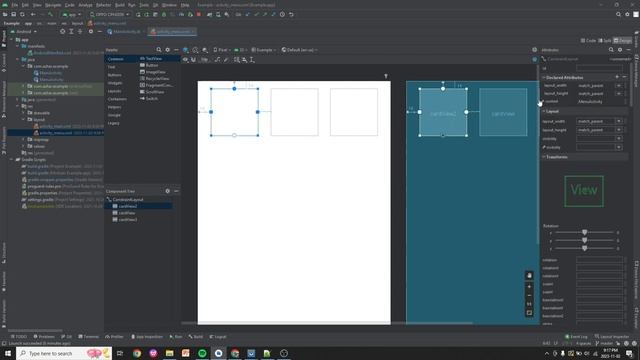Switch editor to Split view mode
This screenshot has width=640, height=360.
click(x=605, y=40)
